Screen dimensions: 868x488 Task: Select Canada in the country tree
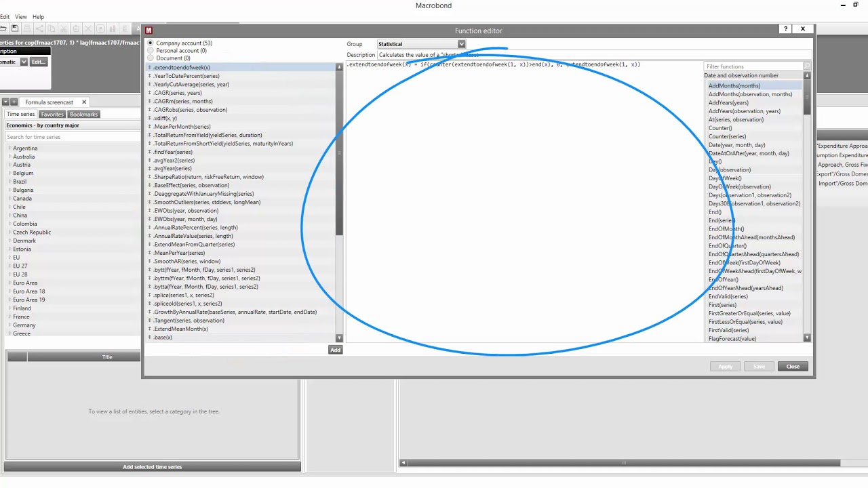pos(22,199)
